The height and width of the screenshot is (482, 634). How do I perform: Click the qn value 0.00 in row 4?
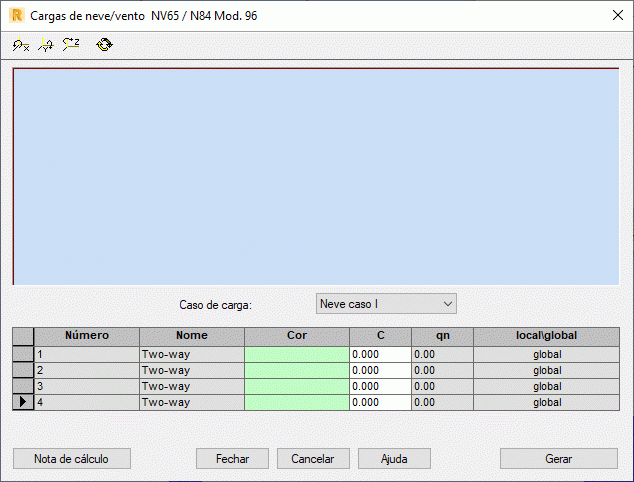[442, 402]
